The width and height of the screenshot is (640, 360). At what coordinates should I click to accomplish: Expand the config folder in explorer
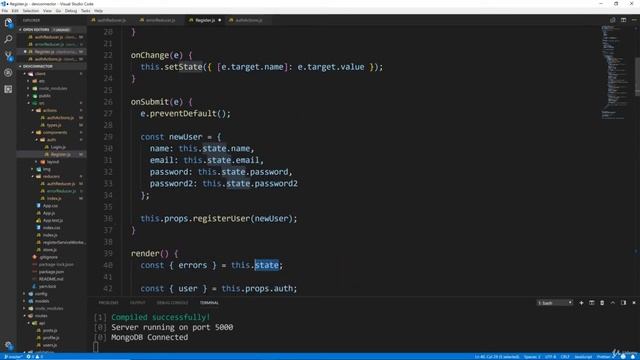[x=41, y=294]
